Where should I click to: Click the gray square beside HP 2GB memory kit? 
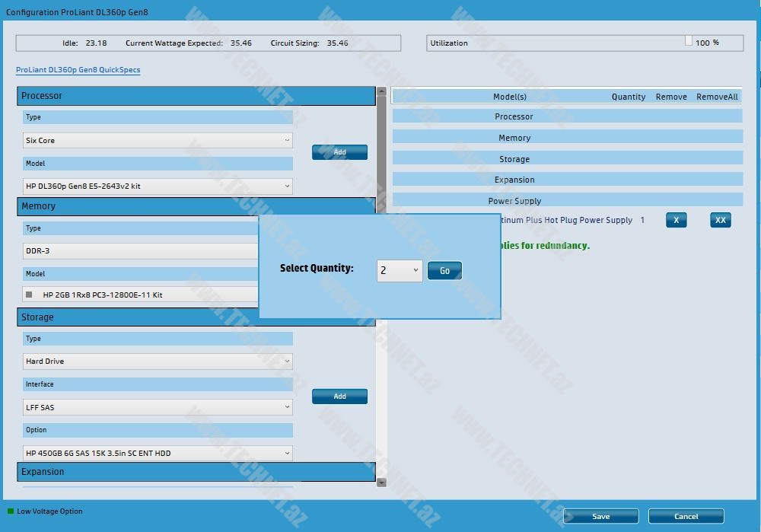[30, 295]
